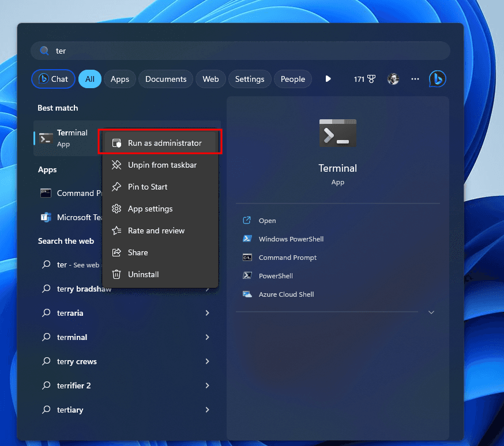Image resolution: width=504 pixels, height=446 pixels.
Task: Choose Pin to Start
Action: click(160, 187)
